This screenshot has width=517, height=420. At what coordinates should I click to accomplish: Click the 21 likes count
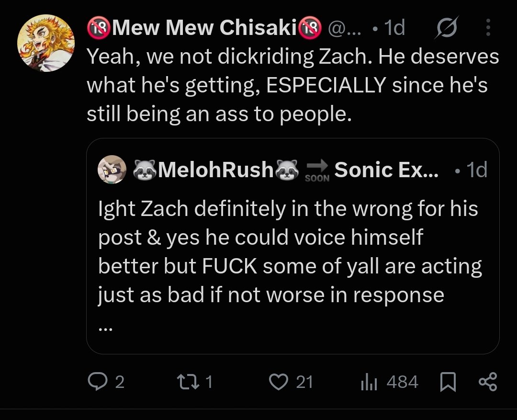pyautogui.click(x=304, y=382)
